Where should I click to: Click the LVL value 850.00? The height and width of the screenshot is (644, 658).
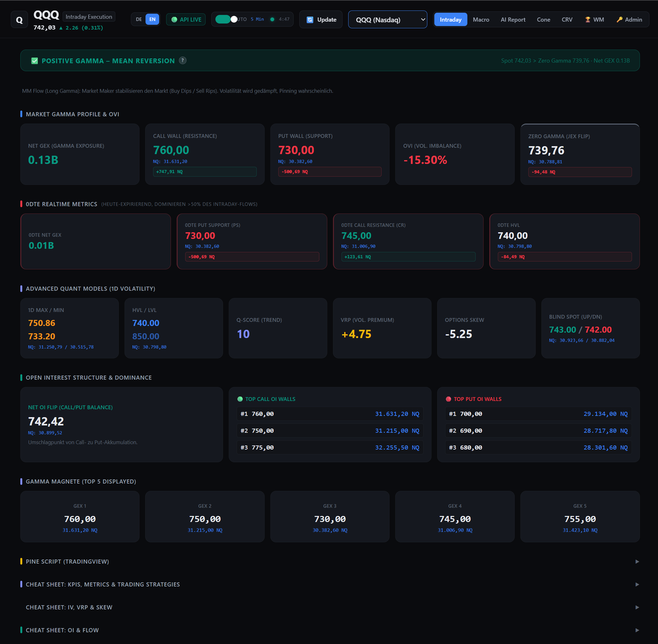[x=146, y=337]
